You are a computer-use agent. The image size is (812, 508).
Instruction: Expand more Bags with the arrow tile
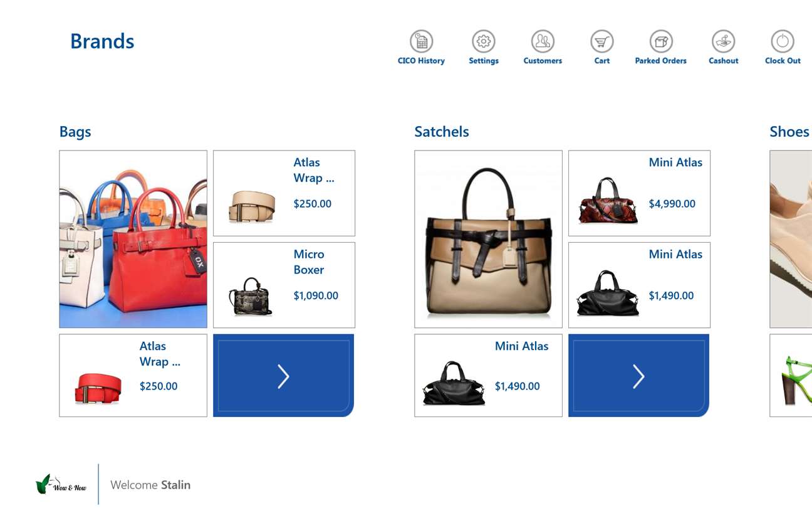pos(284,376)
